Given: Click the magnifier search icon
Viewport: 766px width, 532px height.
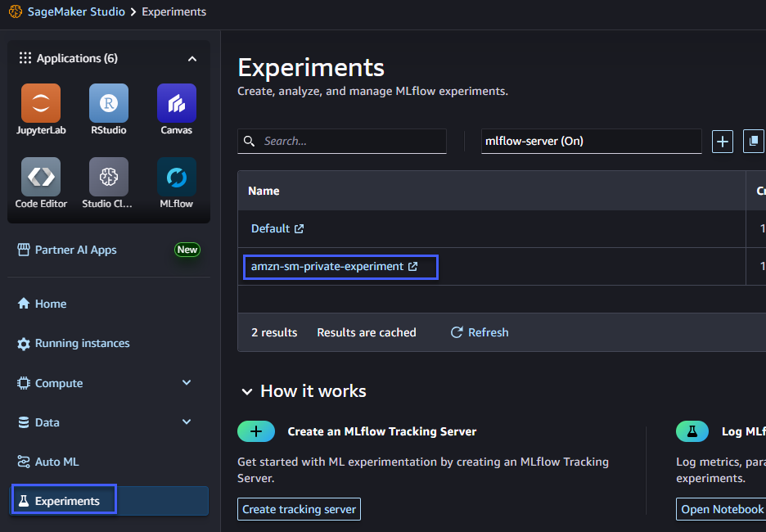Looking at the screenshot, I should coord(249,141).
